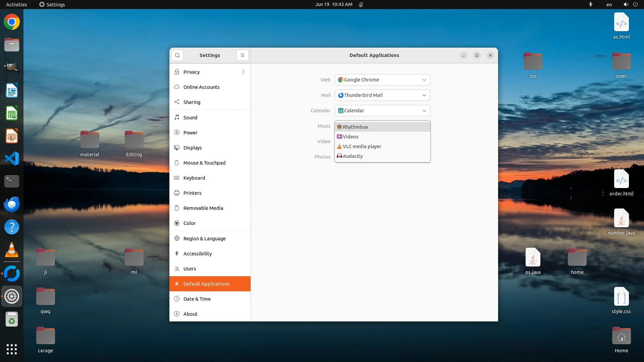644x362 pixels.
Task: Open the Calendar application dropdown
Action: 382,111
